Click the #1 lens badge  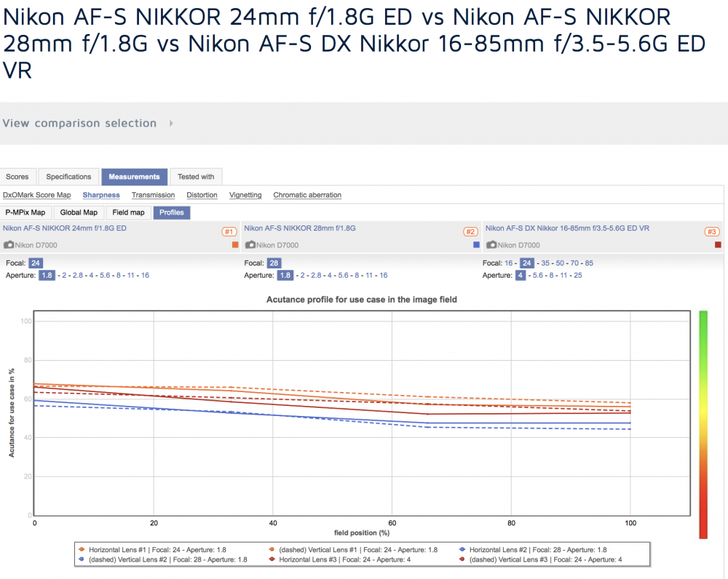[x=229, y=231]
